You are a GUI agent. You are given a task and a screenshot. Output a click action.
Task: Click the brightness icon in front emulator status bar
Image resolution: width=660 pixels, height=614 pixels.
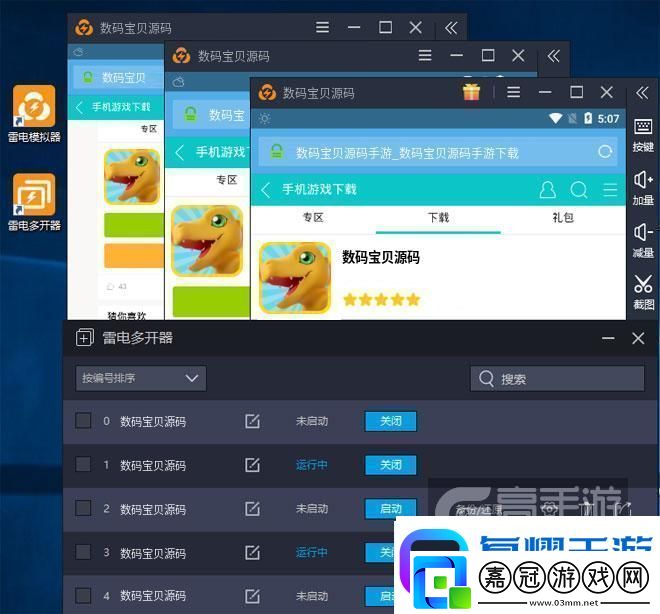[264, 119]
